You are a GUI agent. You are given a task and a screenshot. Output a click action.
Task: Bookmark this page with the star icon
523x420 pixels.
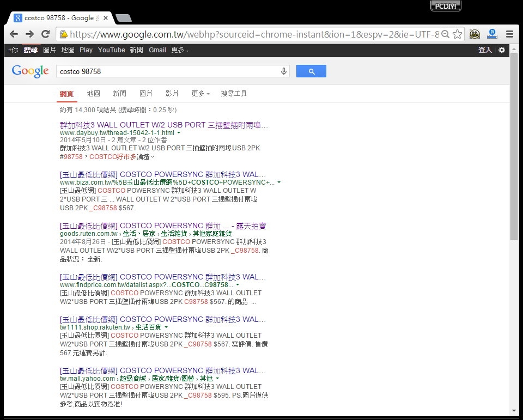pyautogui.click(x=458, y=34)
